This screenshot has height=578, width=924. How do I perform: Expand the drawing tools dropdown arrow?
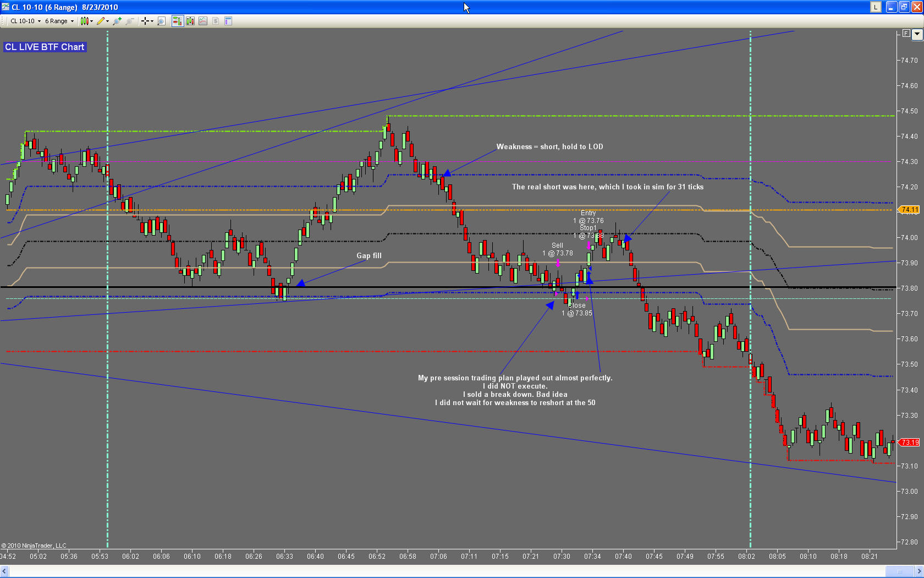[107, 21]
